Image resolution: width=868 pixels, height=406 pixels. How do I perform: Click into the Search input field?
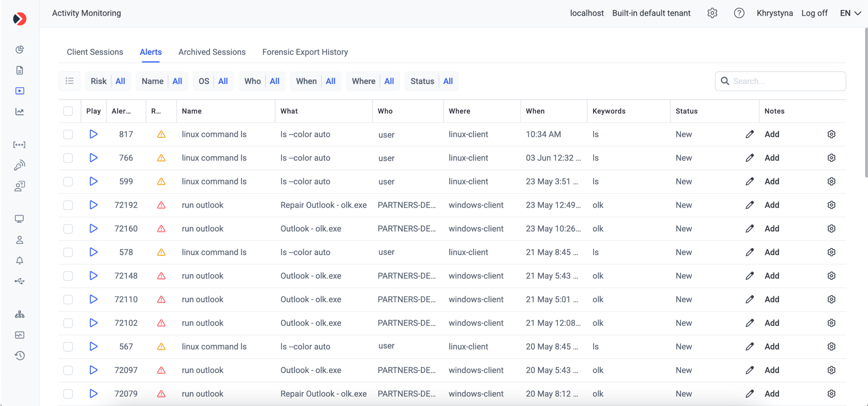(785, 81)
